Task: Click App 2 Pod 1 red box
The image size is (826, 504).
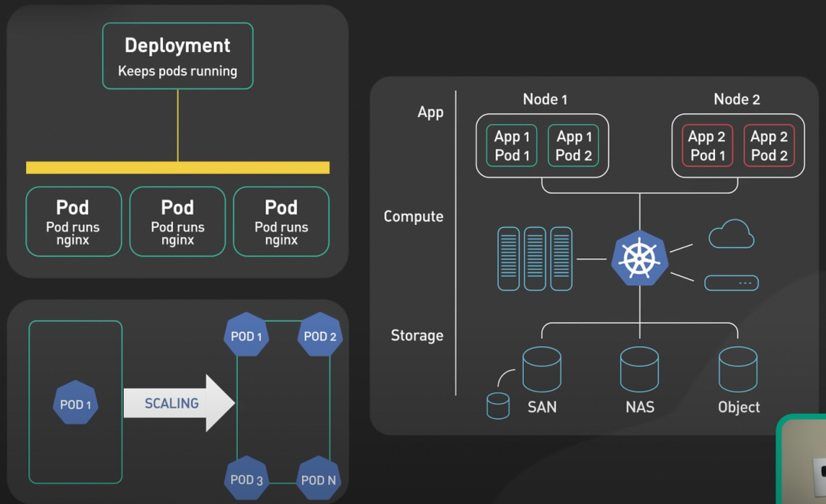Action: (707, 145)
